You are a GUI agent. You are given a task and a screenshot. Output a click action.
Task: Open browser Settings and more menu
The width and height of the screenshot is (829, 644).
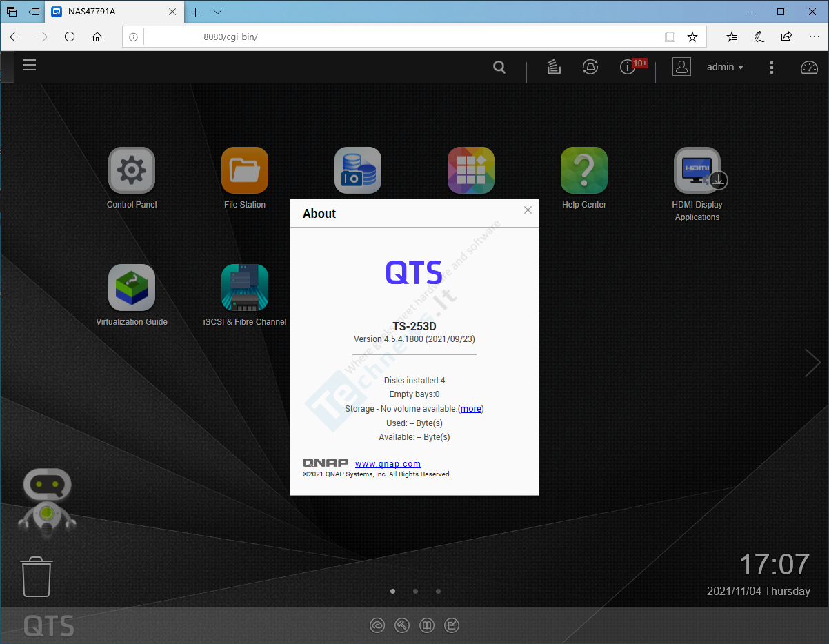coord(814,37)
